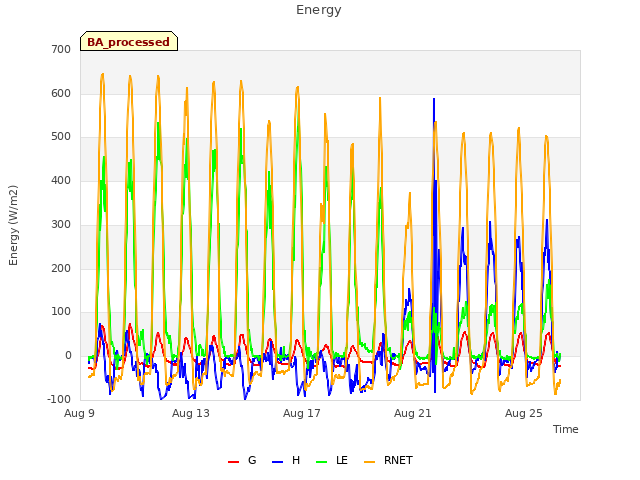Image resolution: width=640 pixels, height=480 pixels.
Task: Click the Aug 13 x-axis label
Action: pos(191,413)
